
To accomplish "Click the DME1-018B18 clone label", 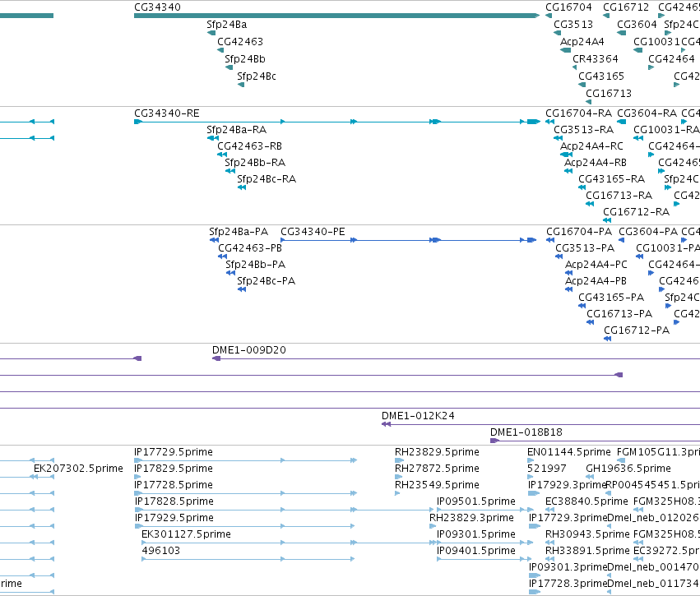I will (x=526, y=432).
